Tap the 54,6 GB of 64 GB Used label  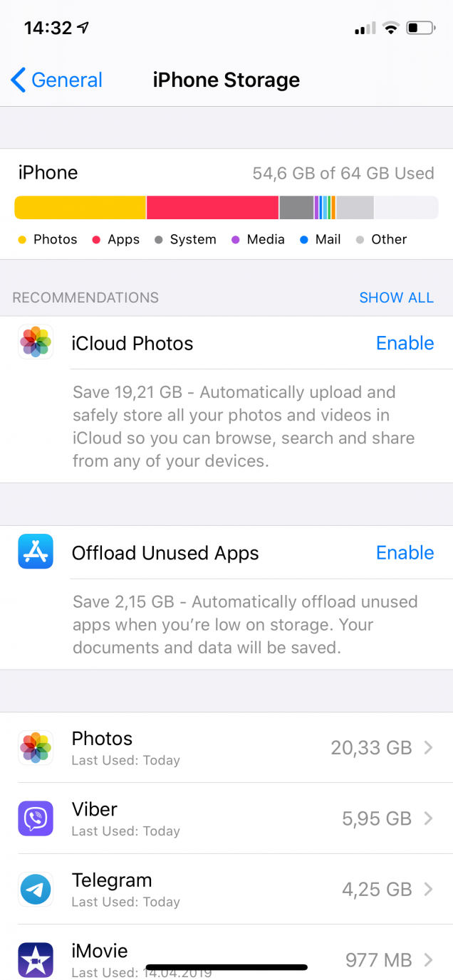pos(343,173)
